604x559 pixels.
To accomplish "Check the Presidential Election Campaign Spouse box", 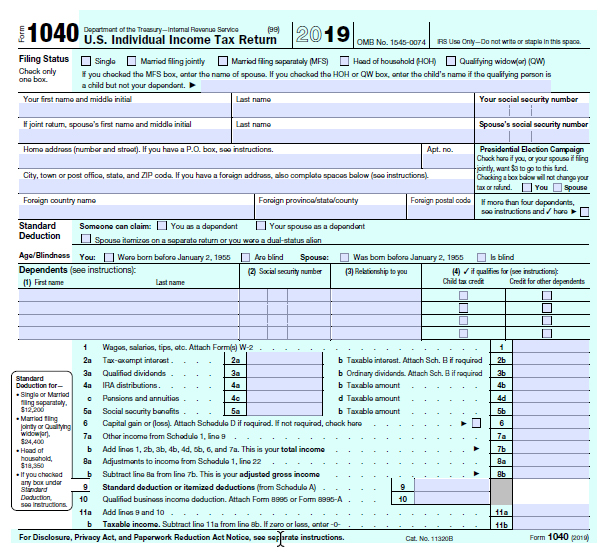I will coord(557,188).
